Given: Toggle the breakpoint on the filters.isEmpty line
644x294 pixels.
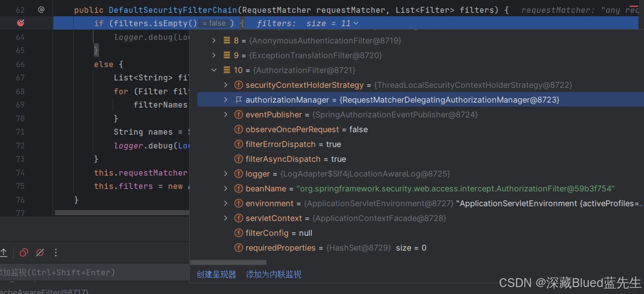Looking at the screenshot, I should coord(20,23).
